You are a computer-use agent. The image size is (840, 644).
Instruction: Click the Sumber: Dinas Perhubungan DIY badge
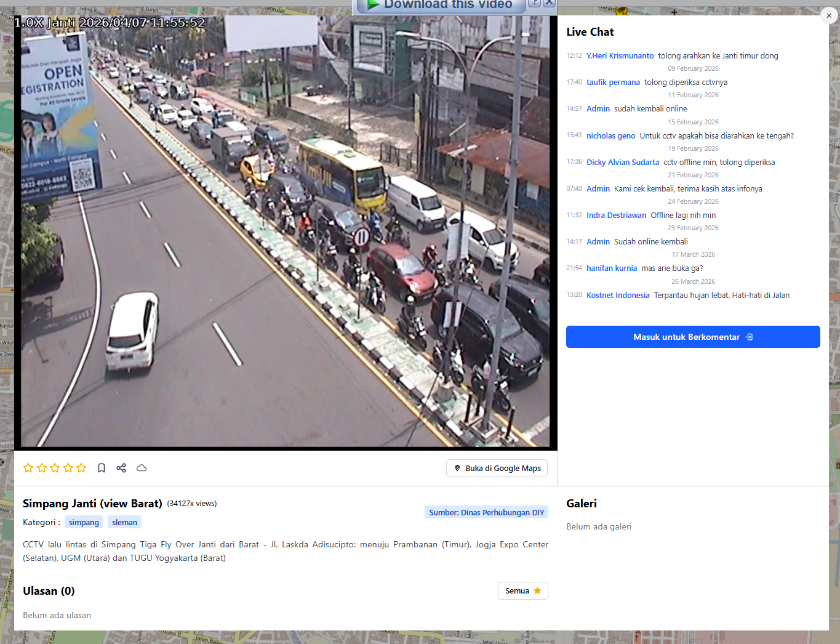[486, 512]
